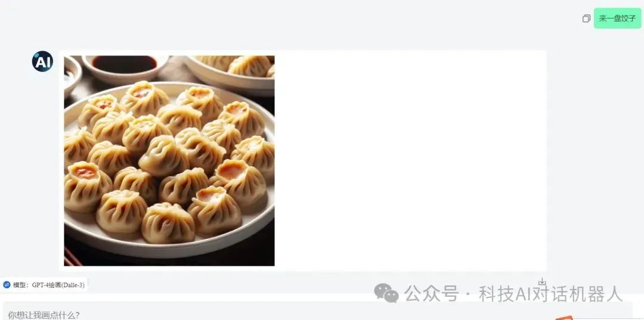Click the second dumpling plate in the picture's corner
644x320 pixels.
(231, 72)
